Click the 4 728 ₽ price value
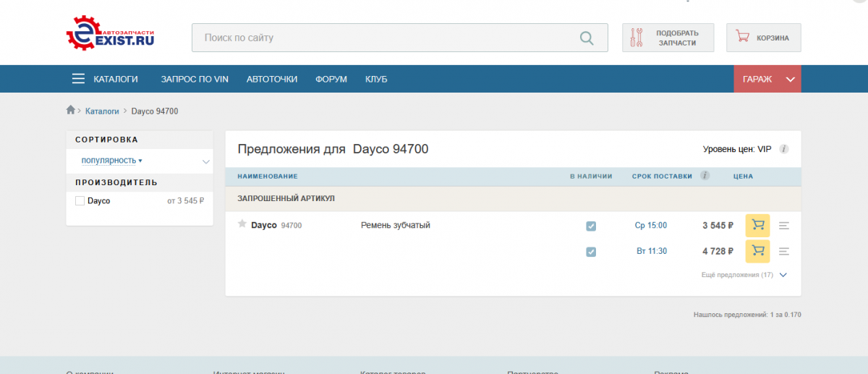The width and height of the screenshot is (868, 374). pyautogui.click(x=718, y=251)
